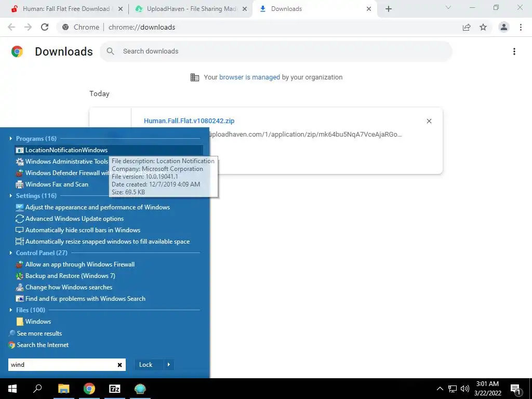The width and height of the screenshot is (532, 399).
Task: Open the power options arrow next to Lock
Action: [x=169, y=365]
